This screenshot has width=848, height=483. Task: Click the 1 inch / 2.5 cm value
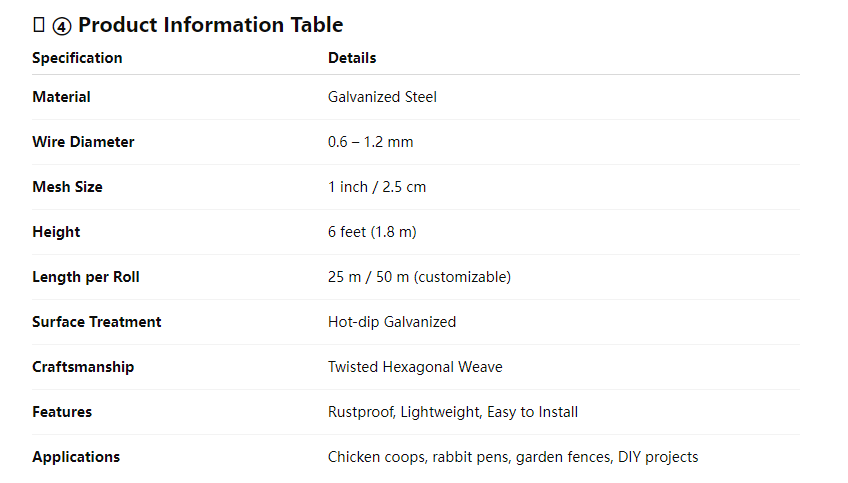coord(377,187)
